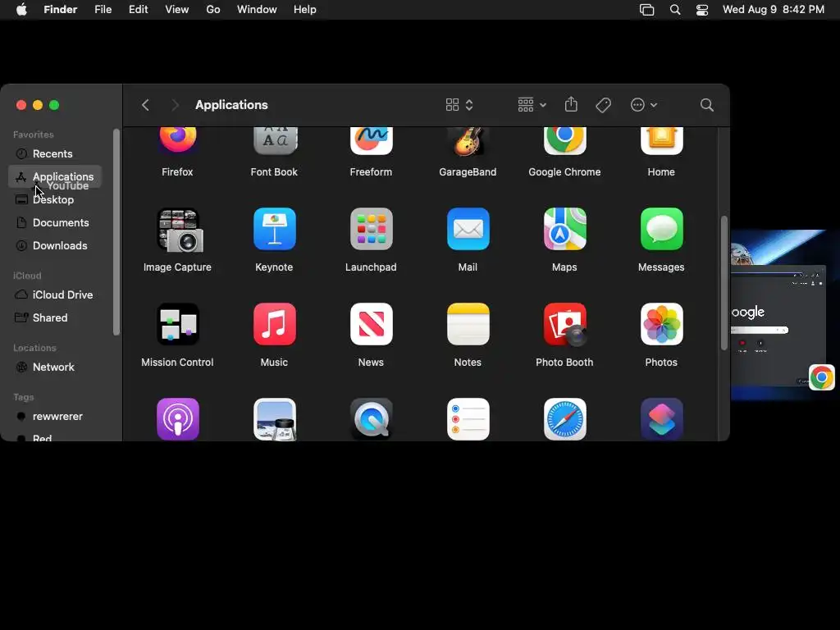Image resolution: width=840 pixels, height=630 pixels.
Task: Click the Preview app icon
Action: (x=274, y=419)
